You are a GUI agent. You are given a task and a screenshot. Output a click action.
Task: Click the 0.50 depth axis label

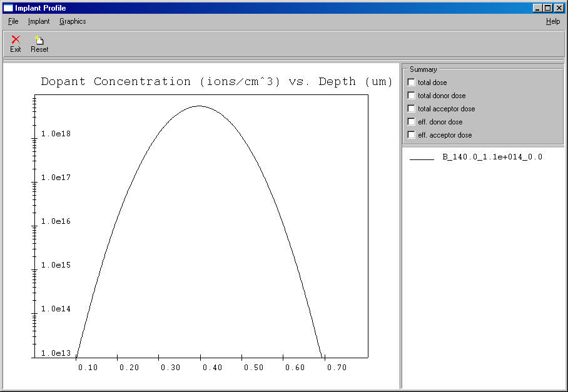click(x=253, y=368)
